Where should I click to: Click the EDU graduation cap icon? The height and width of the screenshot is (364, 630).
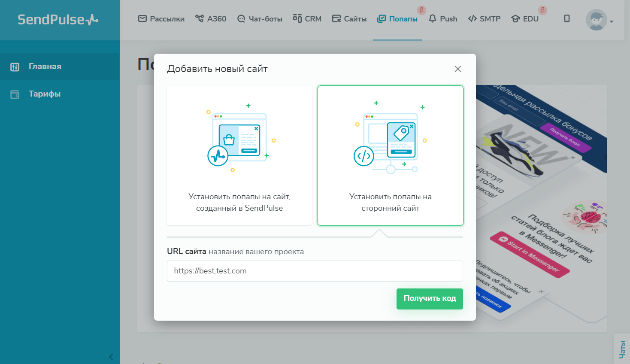tap(515, 19)
